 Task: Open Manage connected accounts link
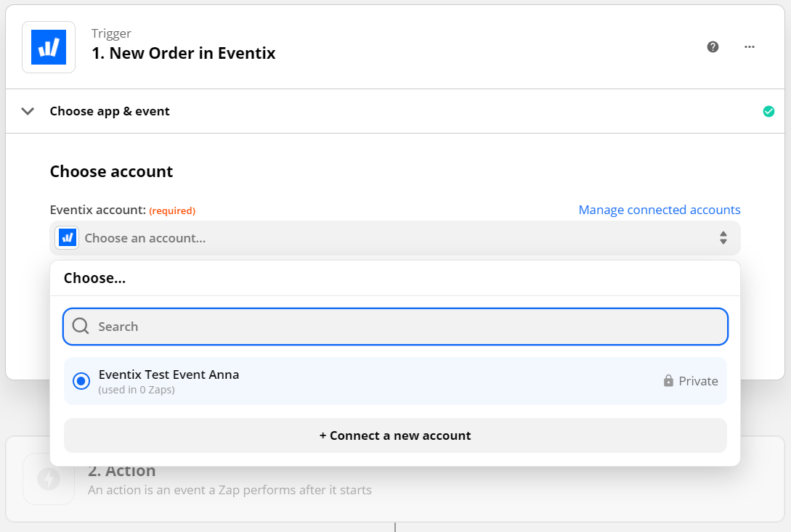(x=659, y=210)
